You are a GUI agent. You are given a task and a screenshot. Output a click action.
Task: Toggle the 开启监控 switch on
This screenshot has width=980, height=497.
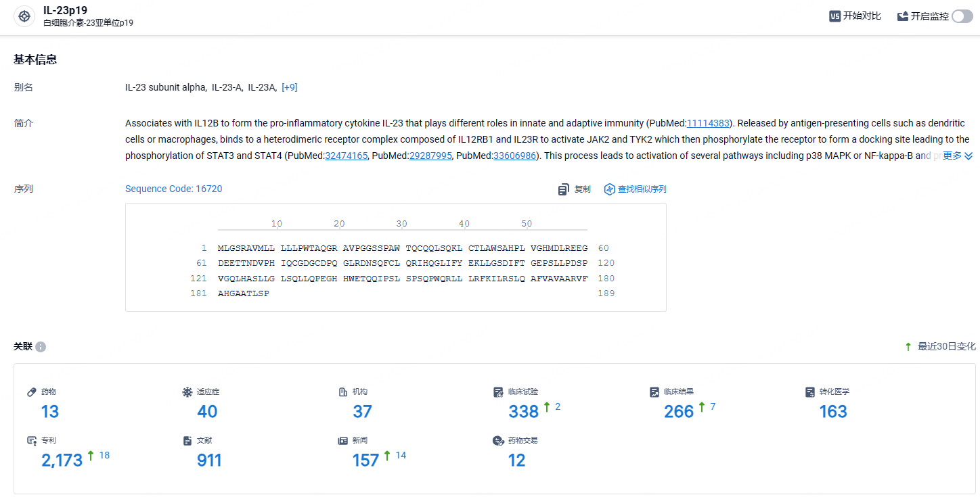point(962,16)
